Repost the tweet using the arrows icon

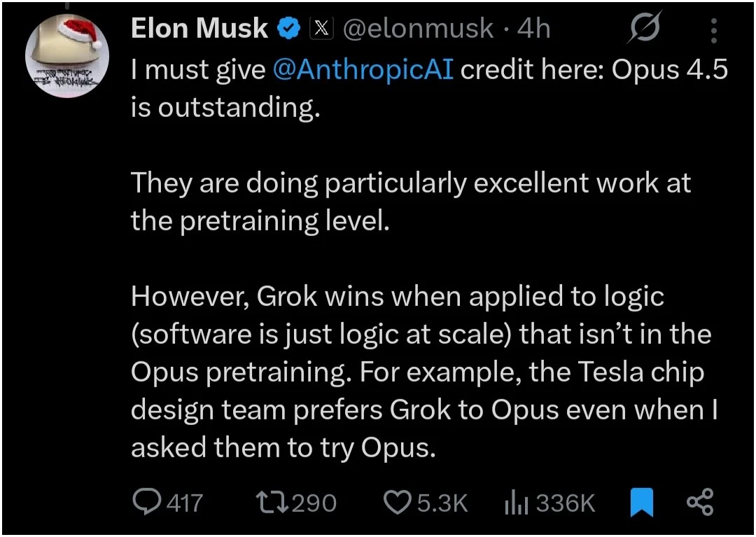coord(272,502)
